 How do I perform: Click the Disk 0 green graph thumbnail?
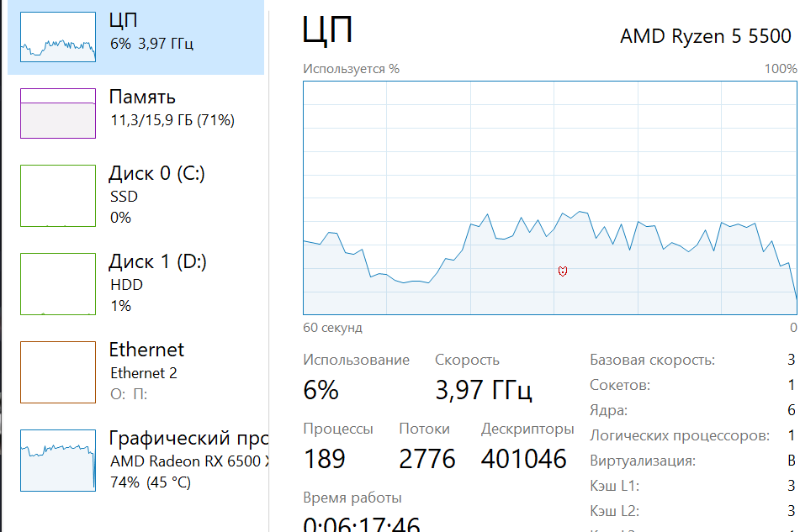58,196
